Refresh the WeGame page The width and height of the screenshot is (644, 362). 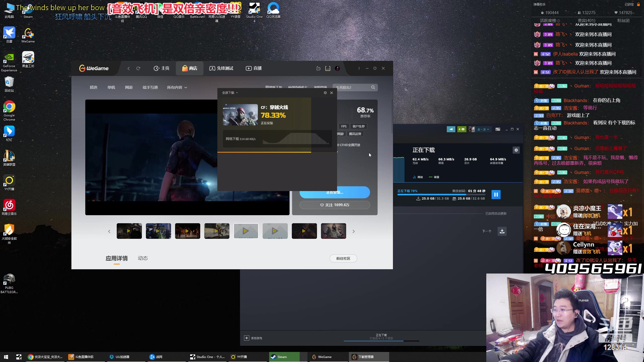coord(138,68)
